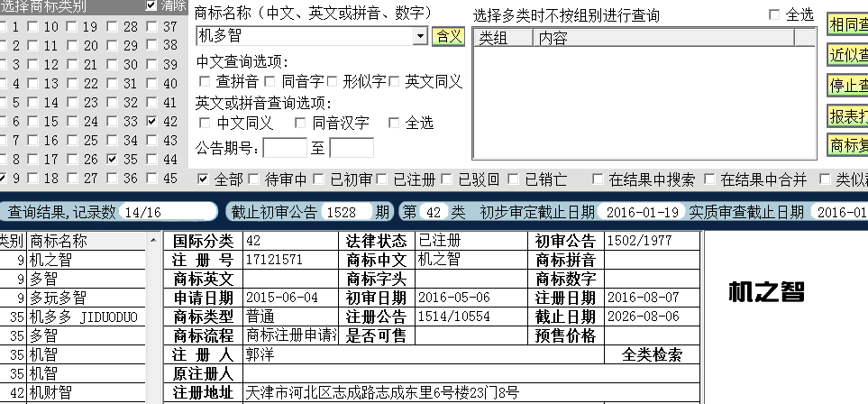Check class 19 checkbox

coord(72,26)
